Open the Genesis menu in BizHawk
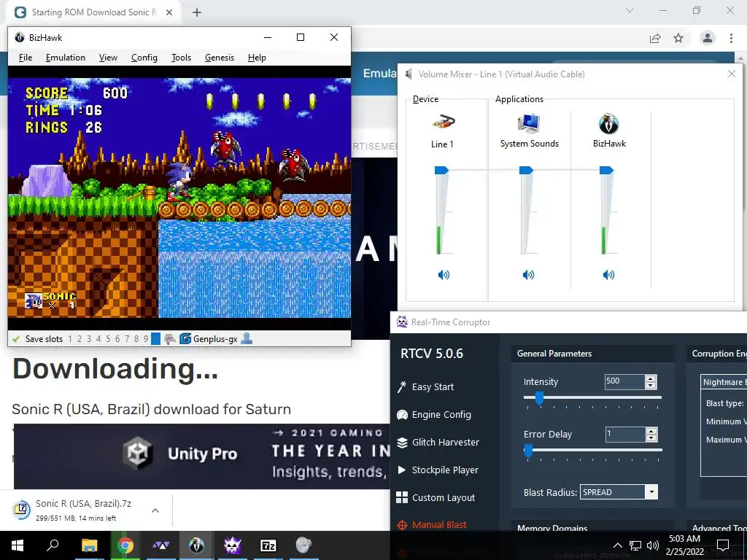747x560 pixels. pos(220,58)
